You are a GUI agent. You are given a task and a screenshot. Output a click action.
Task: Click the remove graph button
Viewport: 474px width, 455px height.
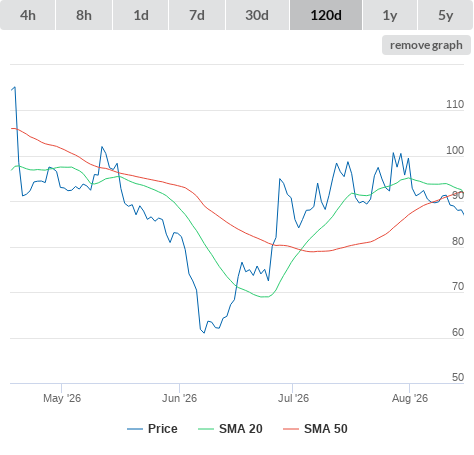(x=426, y=45)
